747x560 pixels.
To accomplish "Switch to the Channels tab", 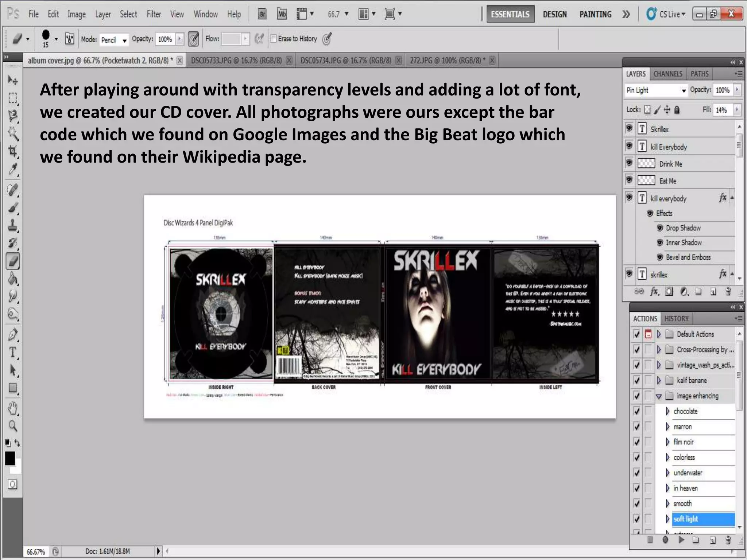I will [667, 74].
